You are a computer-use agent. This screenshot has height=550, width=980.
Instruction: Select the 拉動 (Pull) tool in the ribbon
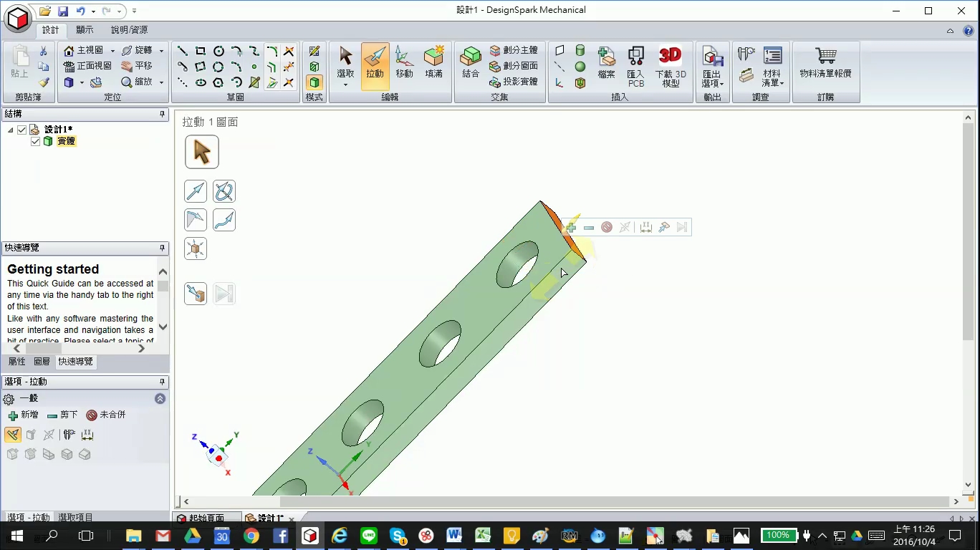click(375, 66)
